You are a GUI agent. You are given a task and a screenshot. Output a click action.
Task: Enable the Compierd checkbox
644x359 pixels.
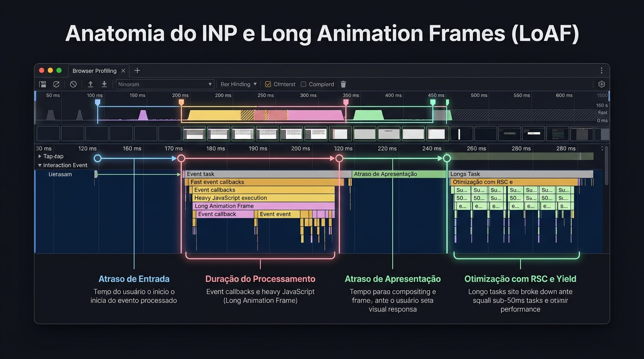pos(303,84)
